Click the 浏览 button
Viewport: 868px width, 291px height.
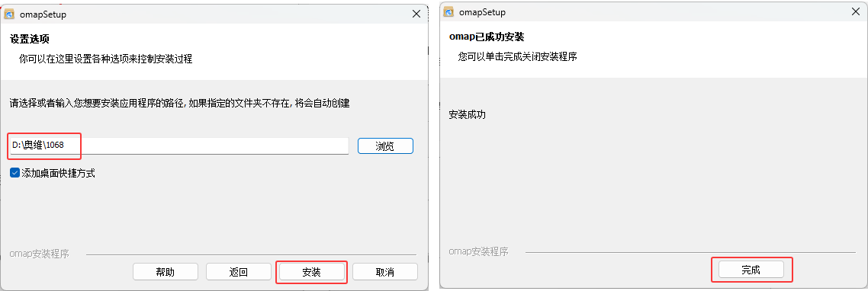tap(385, 146)
